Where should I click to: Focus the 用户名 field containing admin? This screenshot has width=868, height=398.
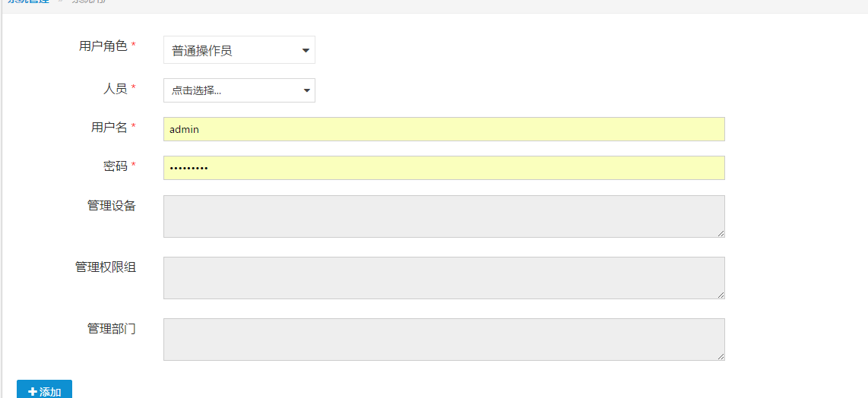click(x=444, y=129)
